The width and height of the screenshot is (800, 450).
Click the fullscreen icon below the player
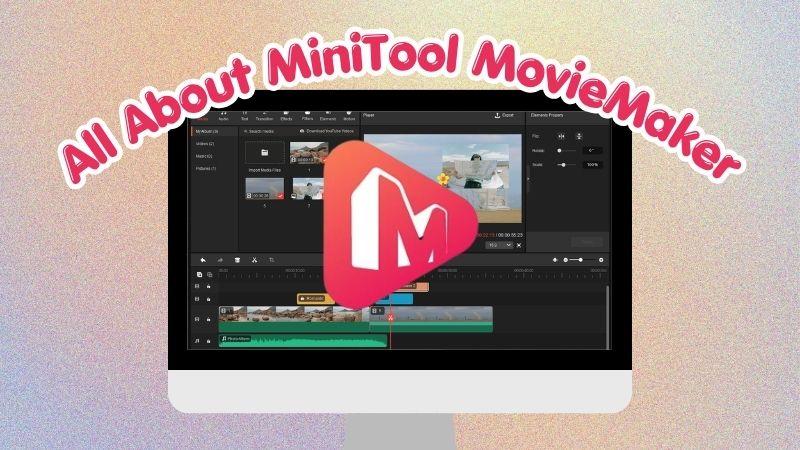pos(519,245)
